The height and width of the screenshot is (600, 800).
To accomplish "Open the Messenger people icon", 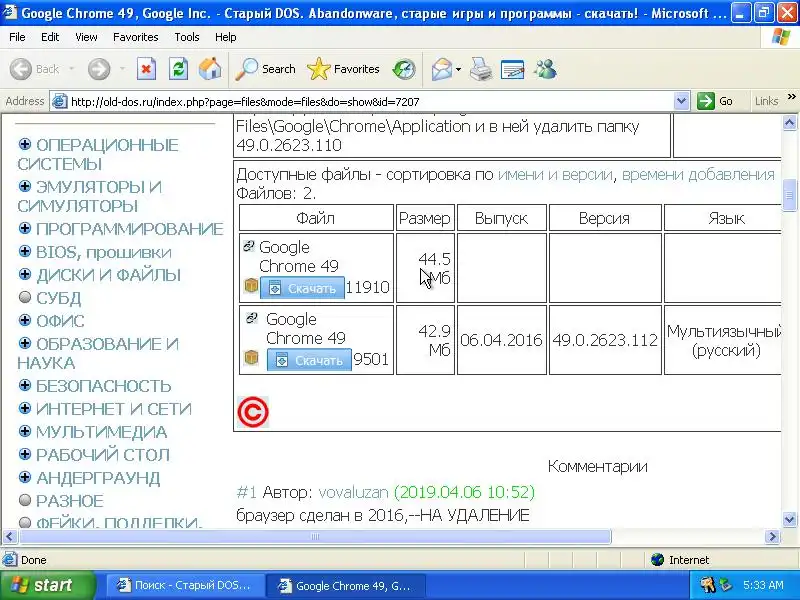I will click(x=545, y=69).
